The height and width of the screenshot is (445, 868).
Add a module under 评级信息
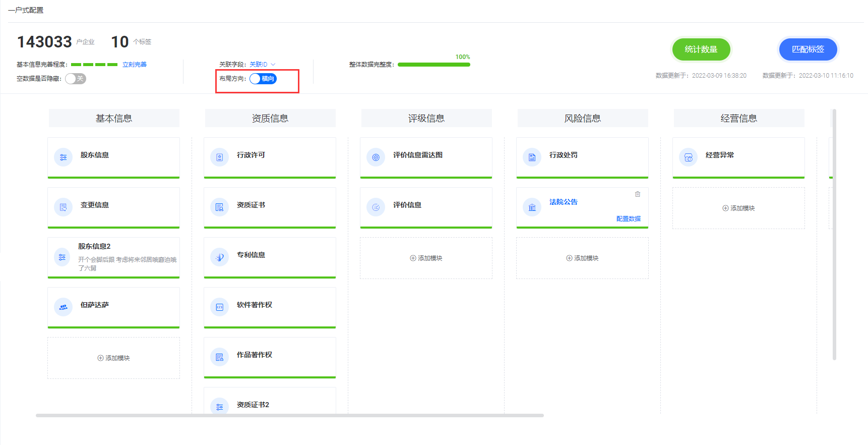point(426,258)
